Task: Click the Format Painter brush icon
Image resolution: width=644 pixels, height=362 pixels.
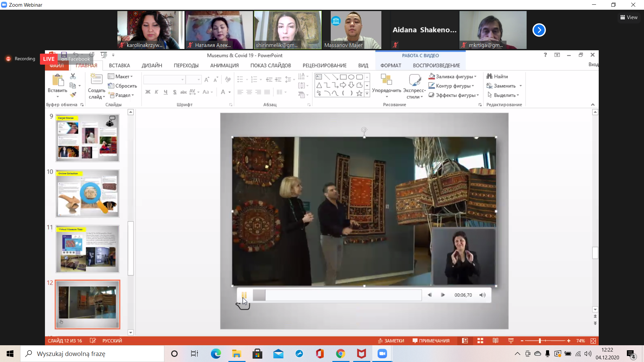Action: coord(73,95)
